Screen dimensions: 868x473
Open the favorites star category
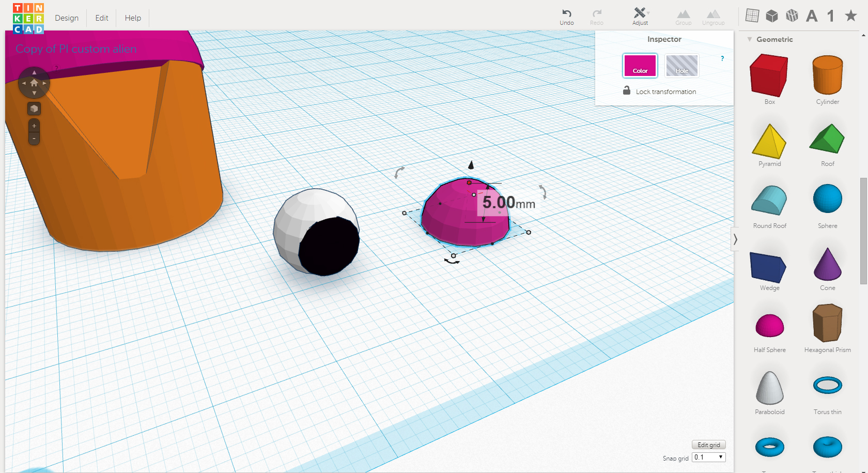pos(850,16)
